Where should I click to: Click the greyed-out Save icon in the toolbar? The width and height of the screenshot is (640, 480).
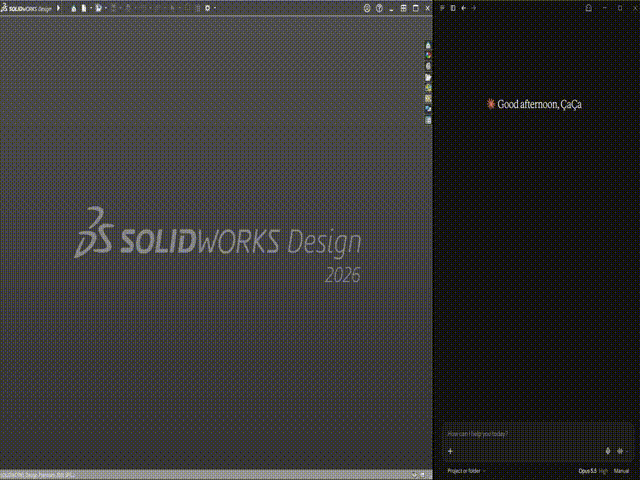[114, 8]
